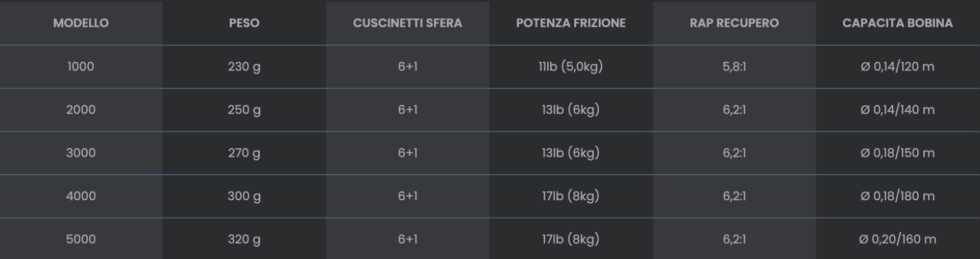Click the Ø 0,20/160 m capacity value
Screen dimensions: 980x259
pyautogui.click(x=897, y=239)
